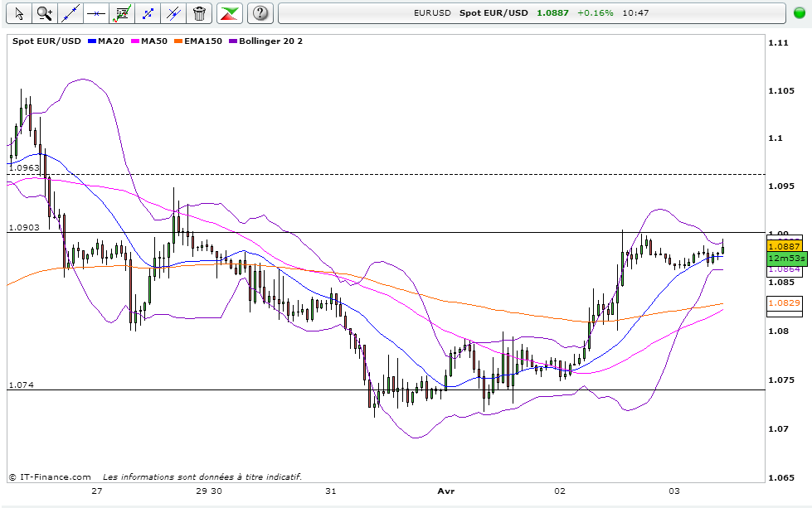
Task: Select the line move/resize tool
Action: (x=148, y=13)
